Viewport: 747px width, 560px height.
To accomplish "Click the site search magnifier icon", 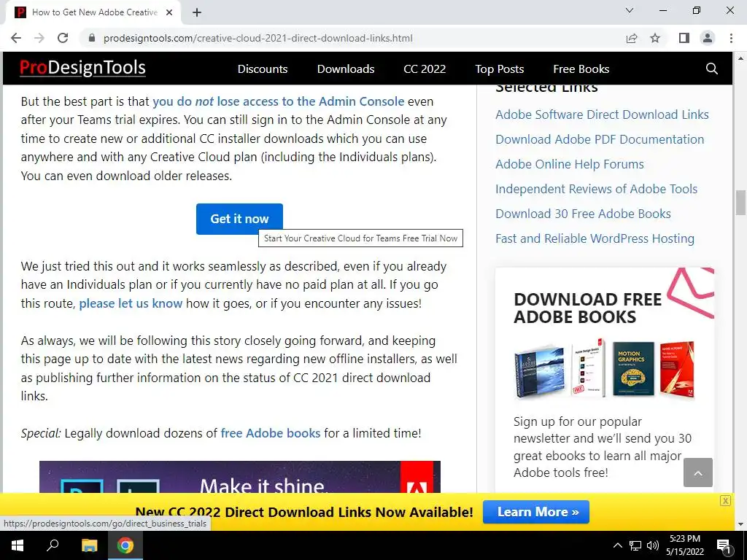I will click(x=712, y=69).
